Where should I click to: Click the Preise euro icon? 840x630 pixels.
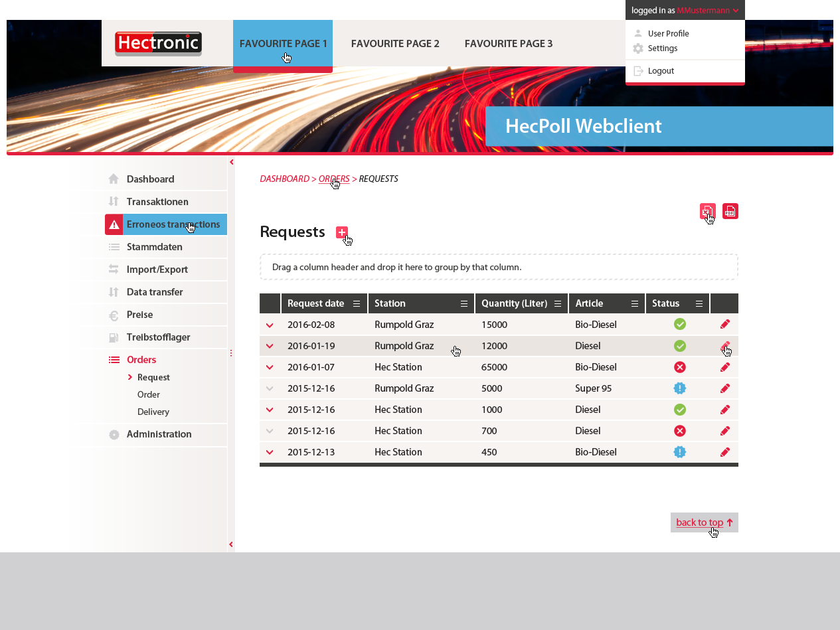114,315
